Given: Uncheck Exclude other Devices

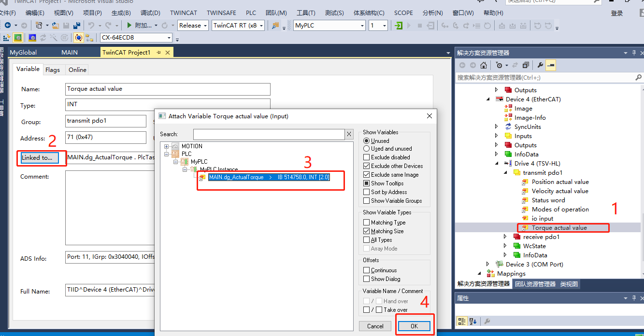Looking at the screenshot, I should [x=366, y=166].
